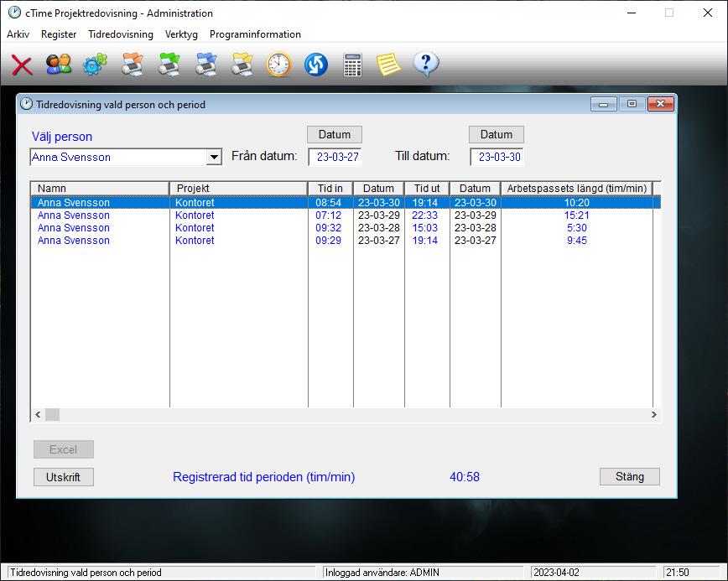Maximize the Tidredovisning inner window

632,104
